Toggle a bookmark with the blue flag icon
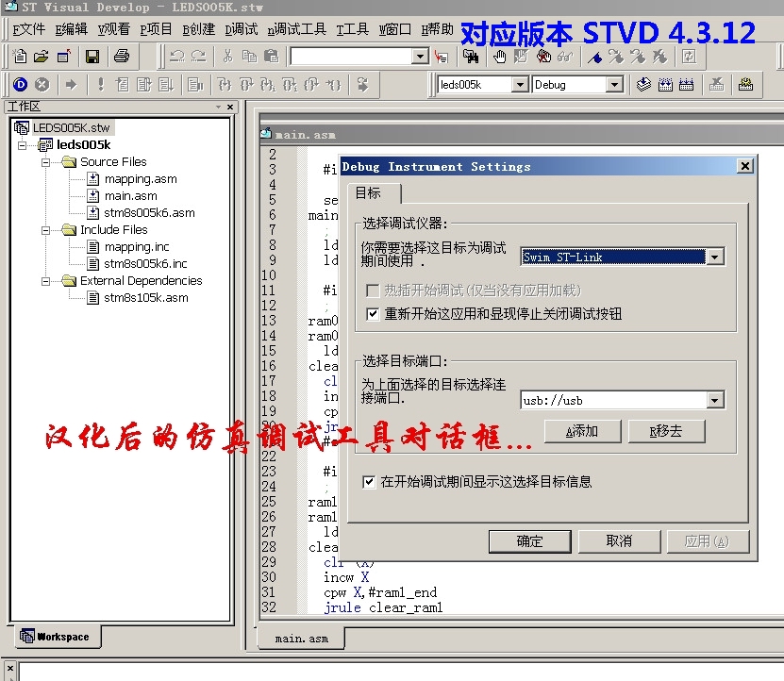Viewport: 784px width, 681px height. [x=594, y=57]
